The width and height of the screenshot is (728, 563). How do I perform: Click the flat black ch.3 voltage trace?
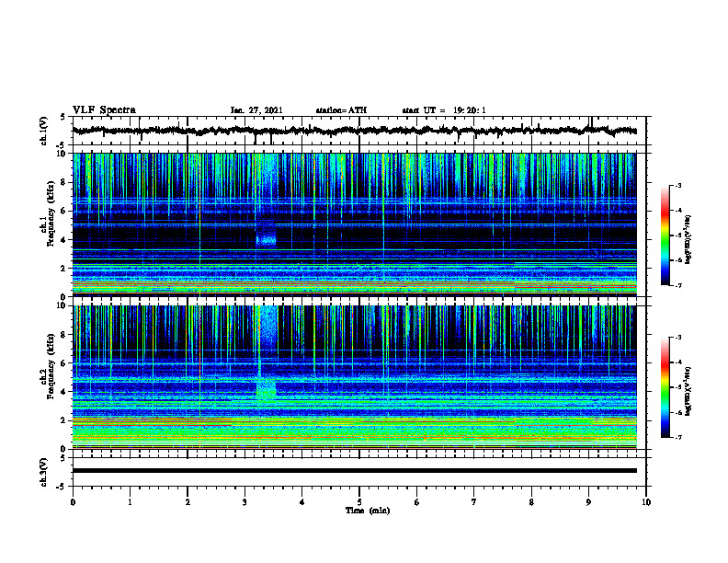(354, 471)
